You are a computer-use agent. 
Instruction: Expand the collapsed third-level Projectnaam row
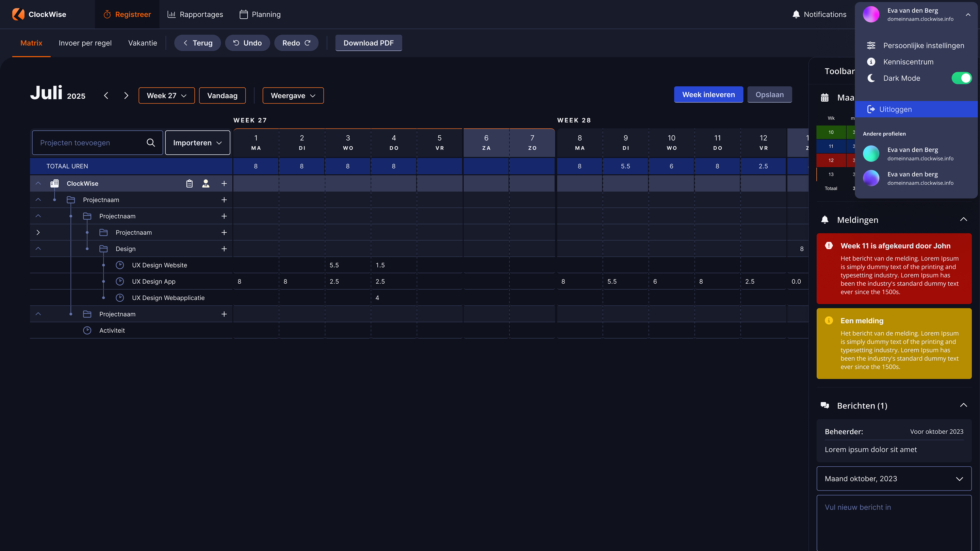tap(38, 232)
